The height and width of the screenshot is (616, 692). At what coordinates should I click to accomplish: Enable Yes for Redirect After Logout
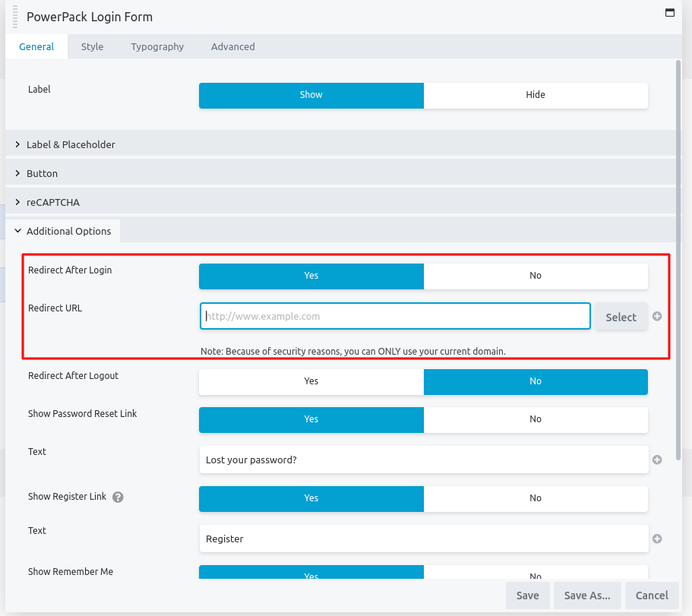pyautogui.click(x=311, y=382)
